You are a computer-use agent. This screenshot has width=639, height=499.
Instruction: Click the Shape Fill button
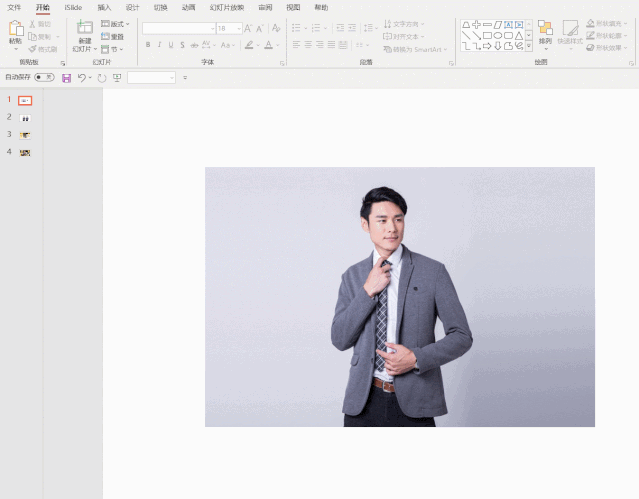606,24
